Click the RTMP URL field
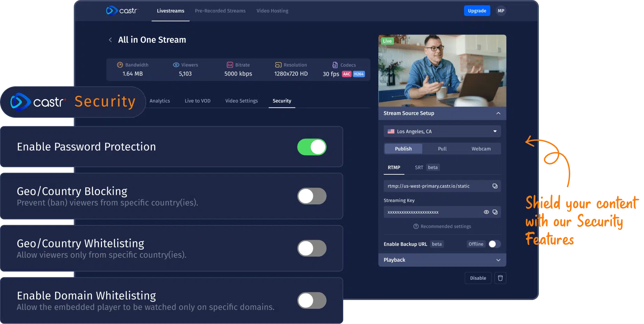 [442, 186]
